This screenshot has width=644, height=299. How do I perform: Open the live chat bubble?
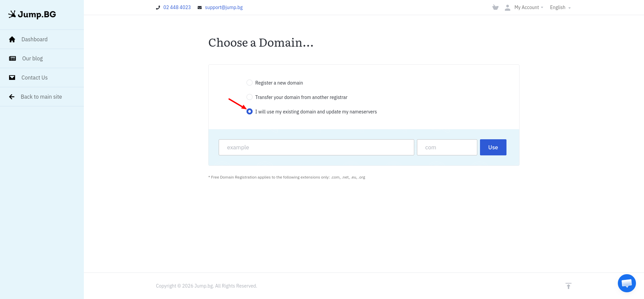pos(627,283)
